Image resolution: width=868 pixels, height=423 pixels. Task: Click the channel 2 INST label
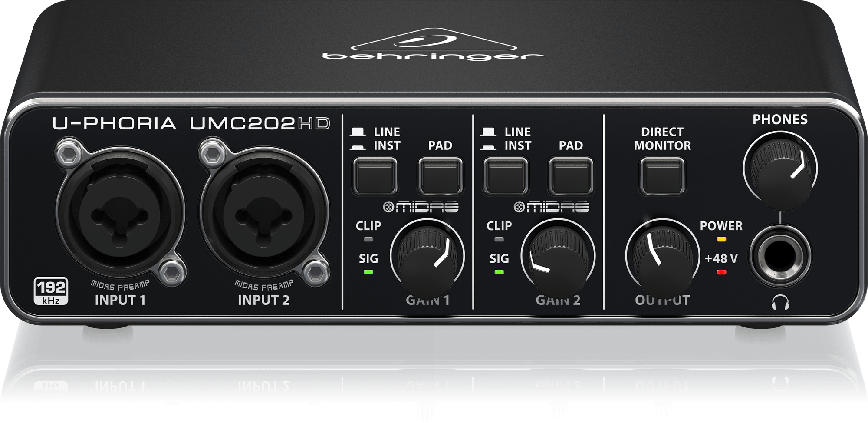518,145
